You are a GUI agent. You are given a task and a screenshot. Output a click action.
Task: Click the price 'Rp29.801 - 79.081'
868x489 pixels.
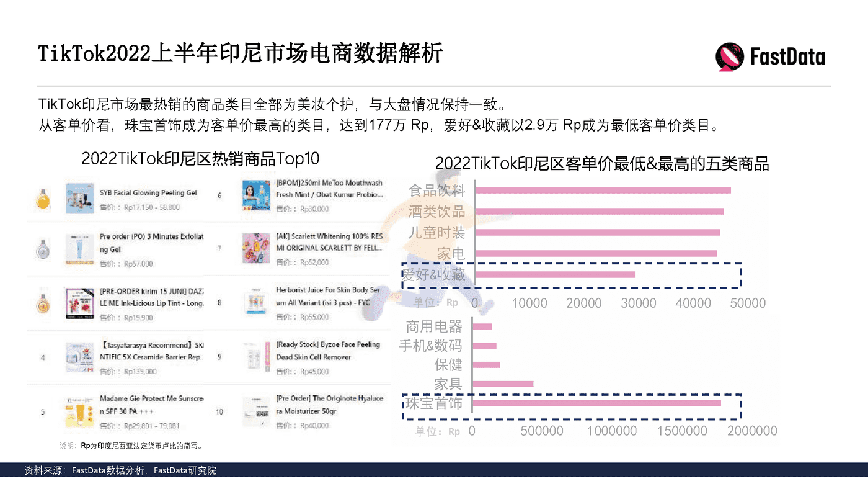[x=152, y=426]
